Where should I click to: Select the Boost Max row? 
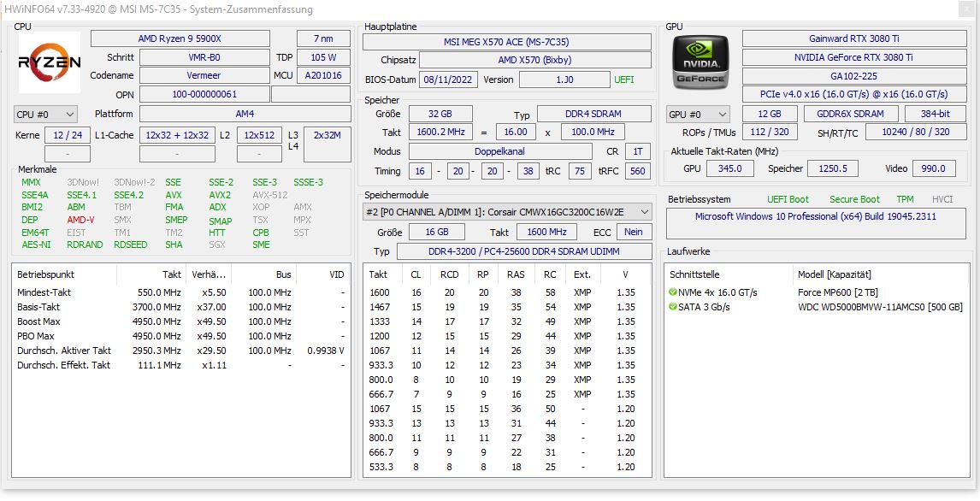click(181, 321)
